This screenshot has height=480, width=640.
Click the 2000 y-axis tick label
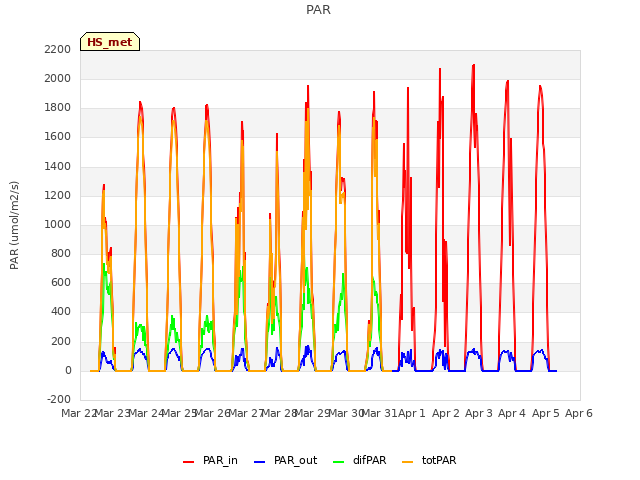58,78
